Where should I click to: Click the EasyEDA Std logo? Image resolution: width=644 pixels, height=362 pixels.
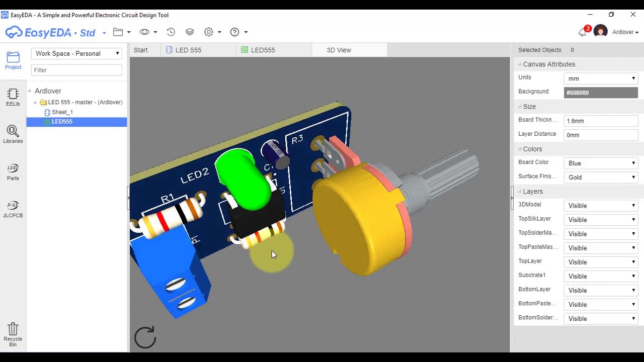[x=50, y=32]
